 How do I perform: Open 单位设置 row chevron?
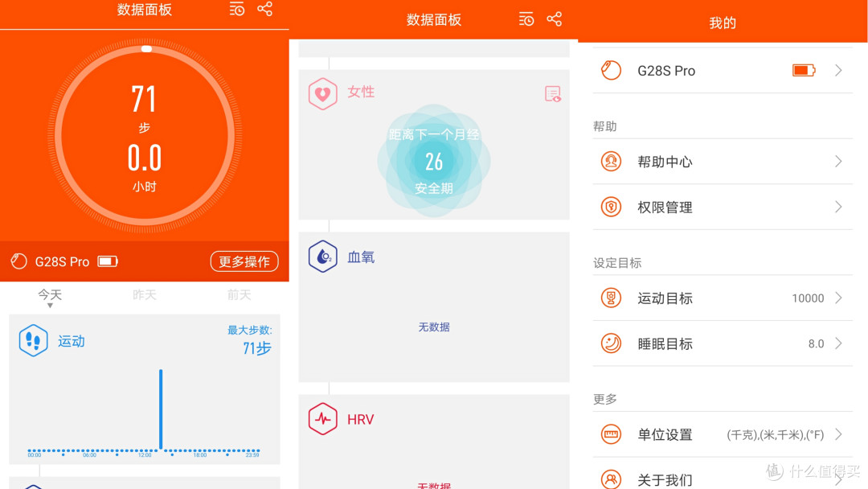838,434
